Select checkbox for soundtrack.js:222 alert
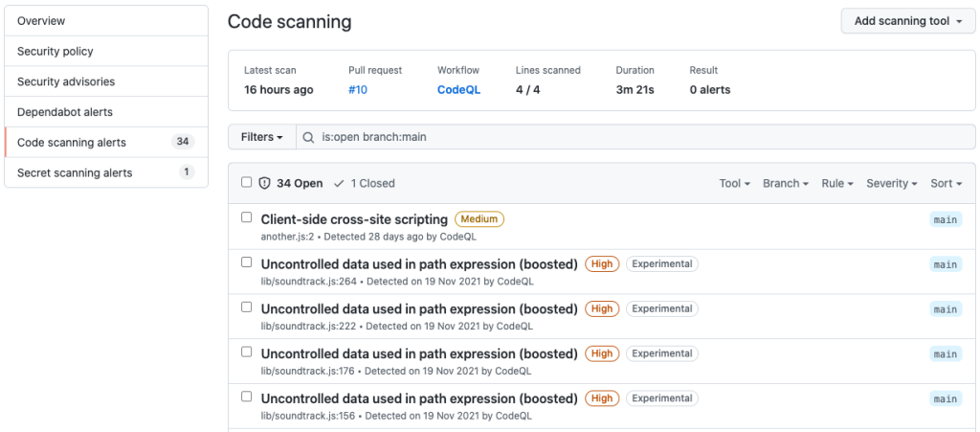 click(247, 307)
